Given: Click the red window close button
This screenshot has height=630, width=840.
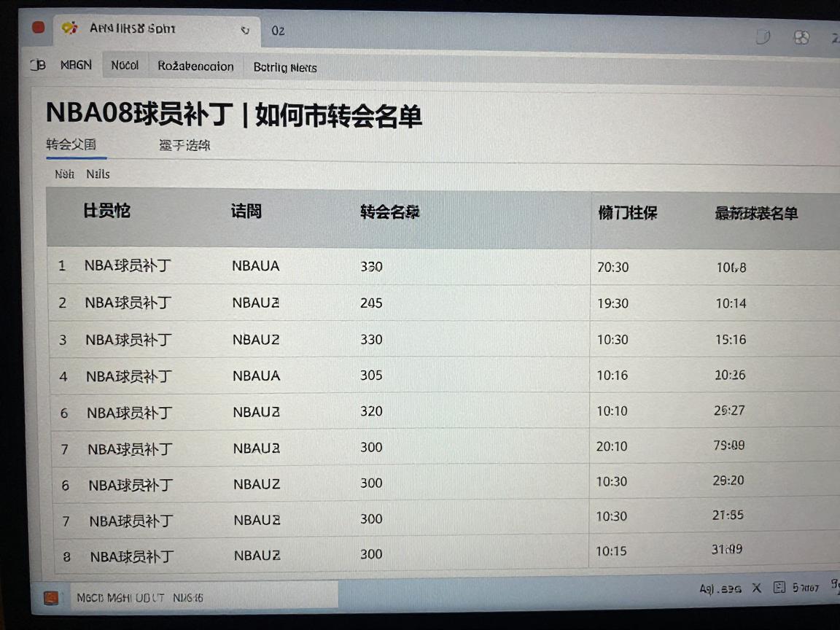Looking at the screenshot, I should (39, 28).
